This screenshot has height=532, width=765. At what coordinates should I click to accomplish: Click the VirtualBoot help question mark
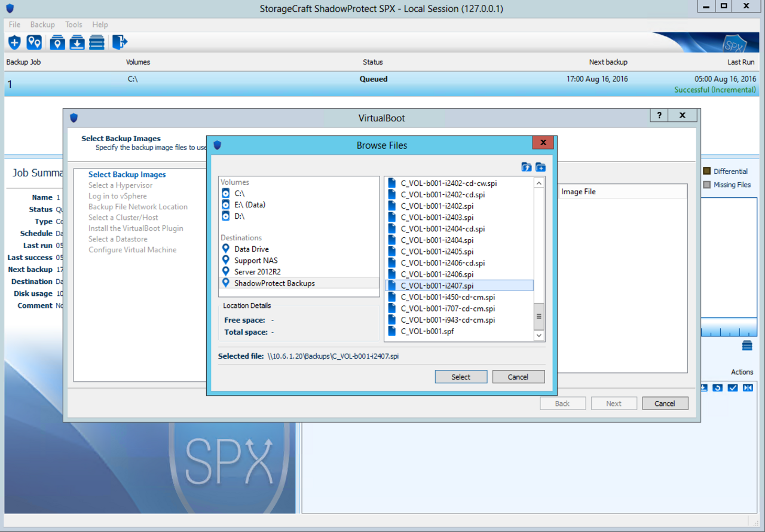[659, 115]
